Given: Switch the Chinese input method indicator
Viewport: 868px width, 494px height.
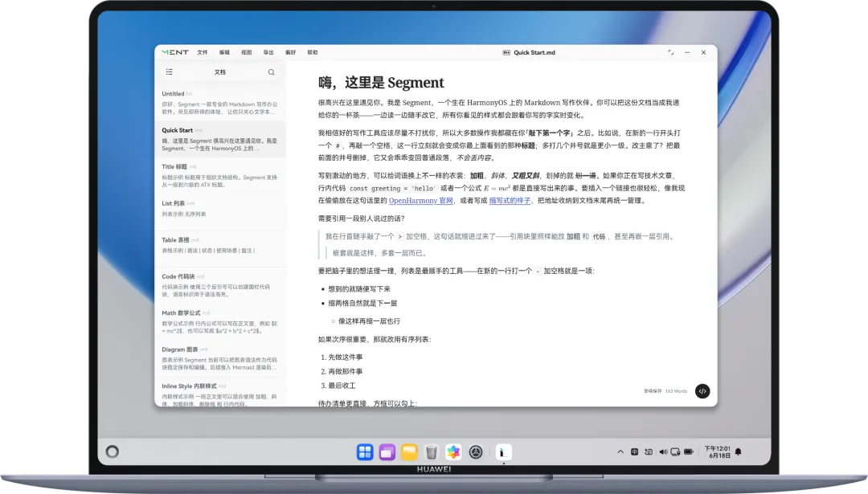Looking at the screenshot, I should pyautogui.click(x=634, y=452).
